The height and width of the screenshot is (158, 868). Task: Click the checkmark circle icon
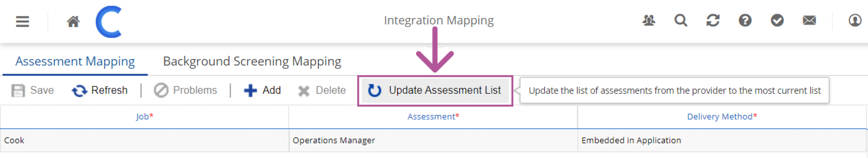click(x=777, y=21)
